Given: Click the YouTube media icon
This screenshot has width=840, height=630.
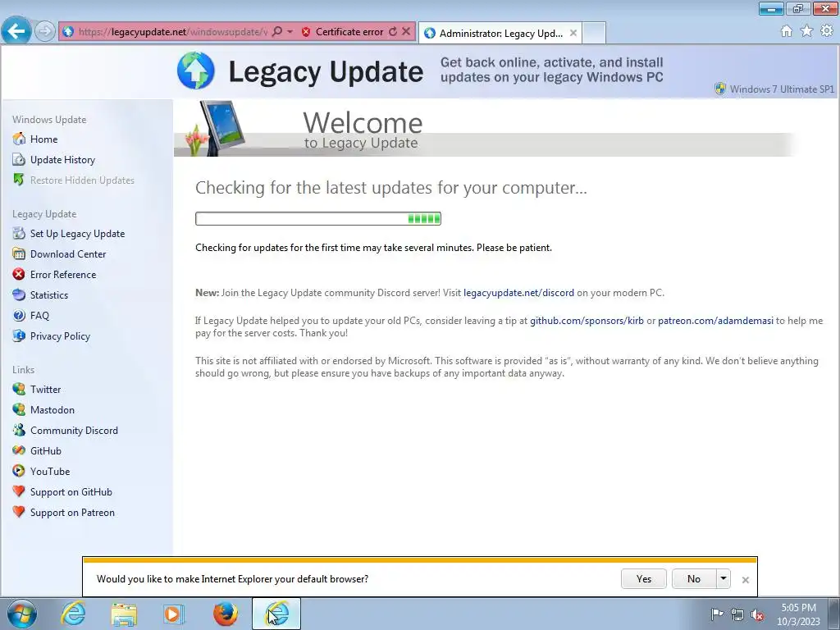Looking at the screenshot, I should pyautogui.click(x=19, y=472).
